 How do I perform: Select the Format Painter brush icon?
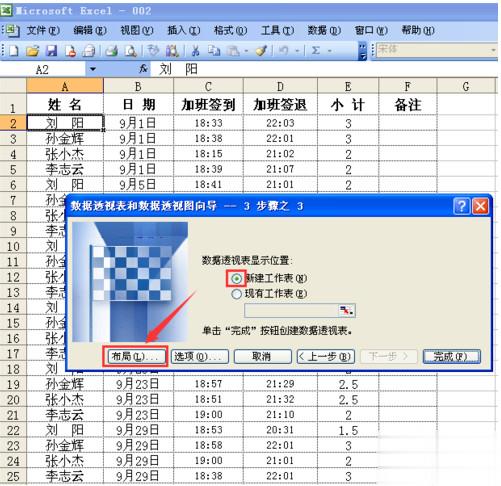pyautogui.click(x=261, y=51)
